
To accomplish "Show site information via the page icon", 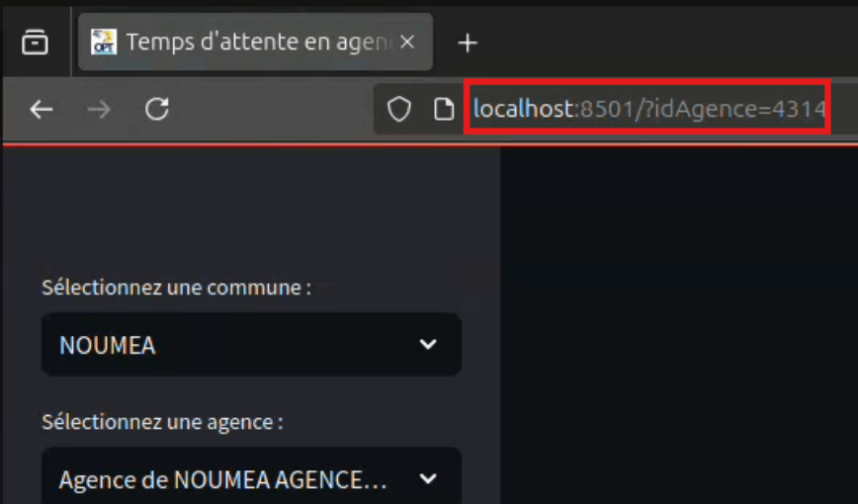I will tap(444, 109).
